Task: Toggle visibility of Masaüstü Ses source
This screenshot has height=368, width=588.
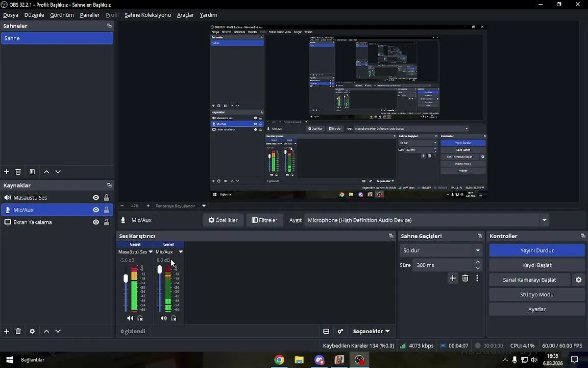Action: click(96, 197)
